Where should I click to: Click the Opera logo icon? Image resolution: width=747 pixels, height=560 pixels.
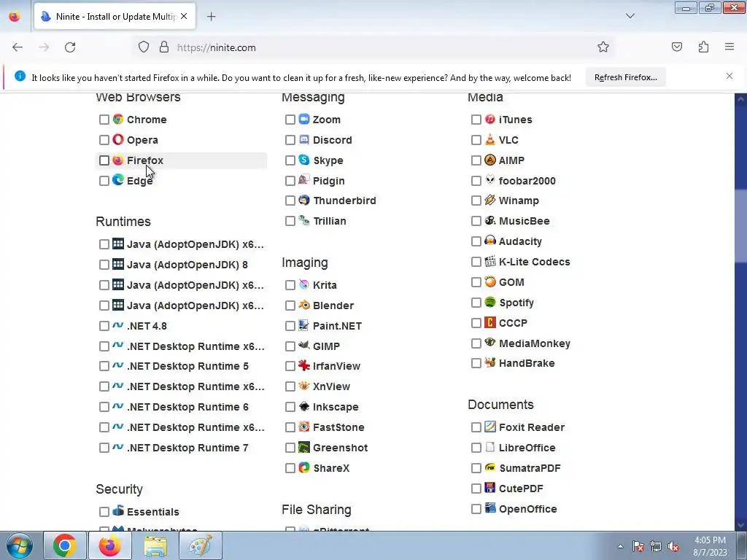(x=118, y=139)
